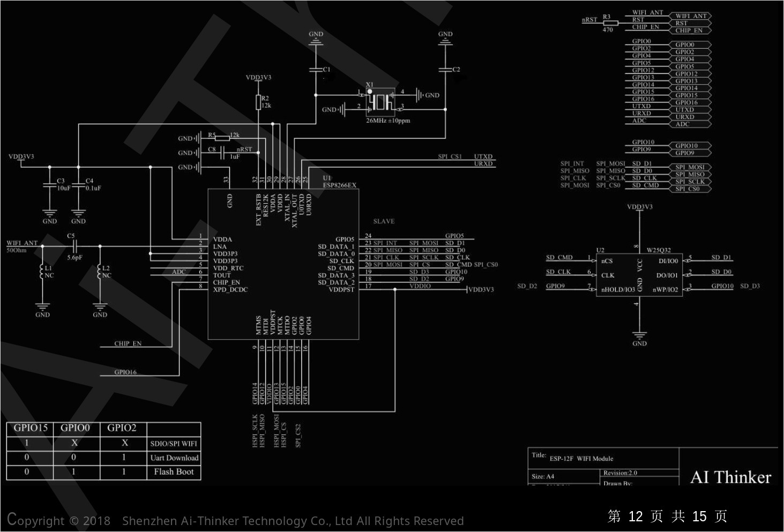Click the WIFI_ANT net flag at top right
Screen dimensions: 784x532
point(690,16)
